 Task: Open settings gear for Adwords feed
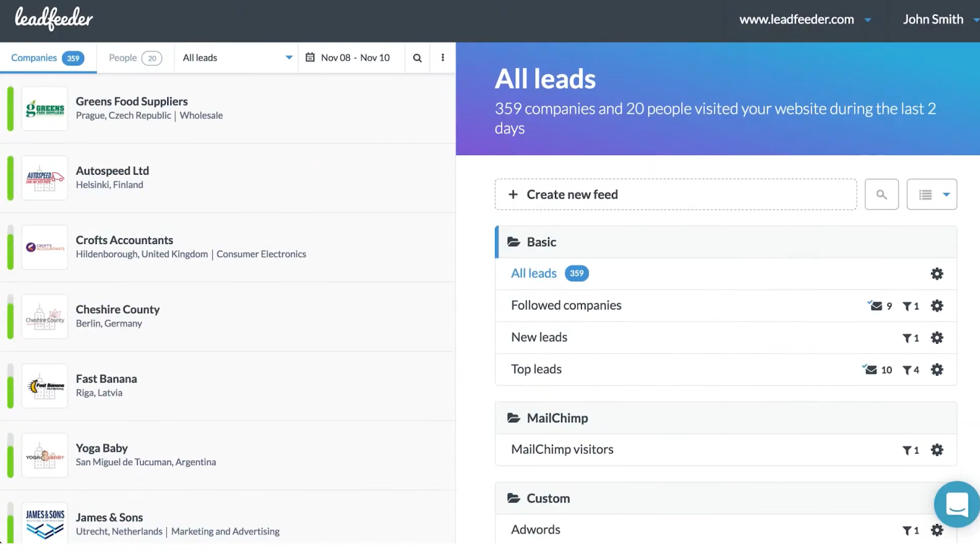coord(937,530)
